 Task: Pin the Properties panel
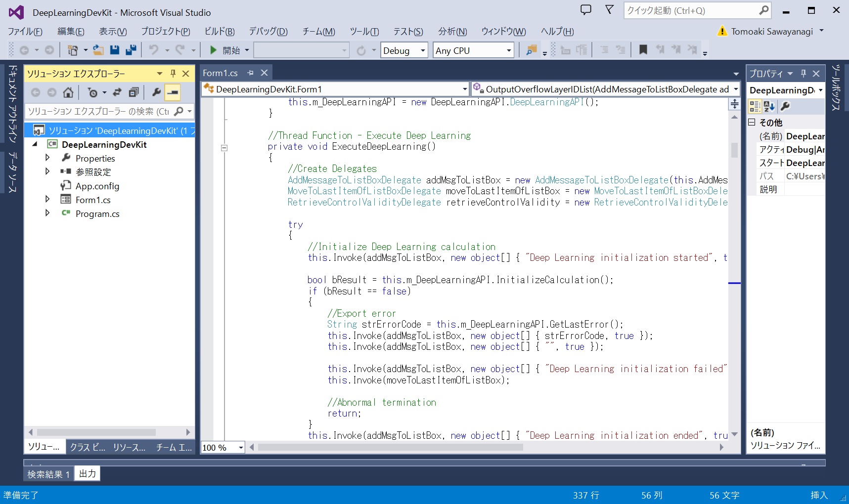pyautogui.click(x=804, y=74)
